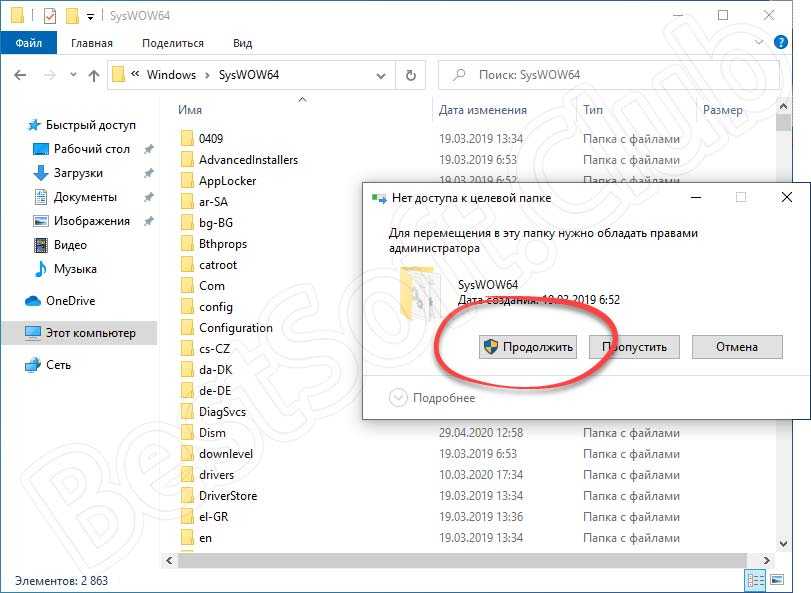Click the SysWOW64 breadcrumb in address bar
Viewport: 811px width, 593px height.
click(x=248, y=75)
